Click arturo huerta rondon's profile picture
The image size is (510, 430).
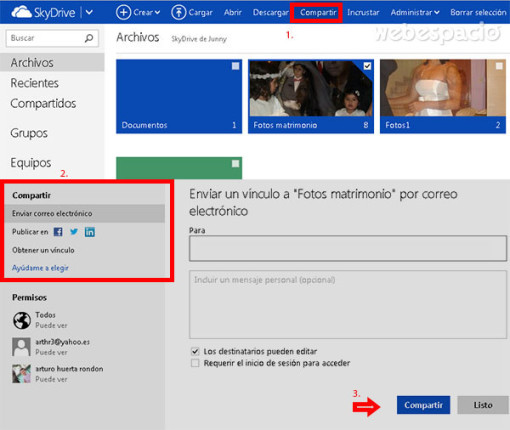pos(22,373)
